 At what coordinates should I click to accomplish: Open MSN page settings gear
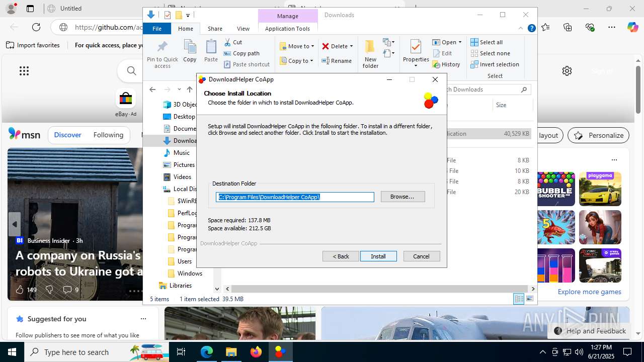(567, 71)
